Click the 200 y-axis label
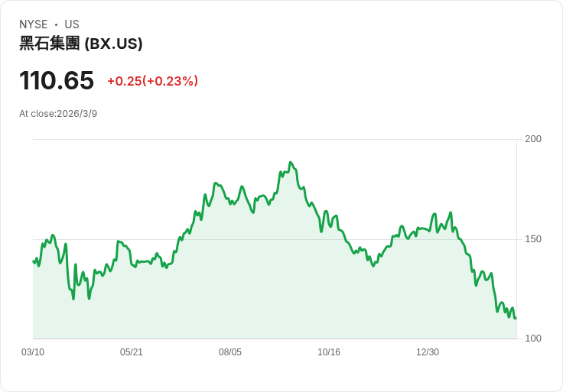This screenshot has height=392, width=563. click(533, 138)
